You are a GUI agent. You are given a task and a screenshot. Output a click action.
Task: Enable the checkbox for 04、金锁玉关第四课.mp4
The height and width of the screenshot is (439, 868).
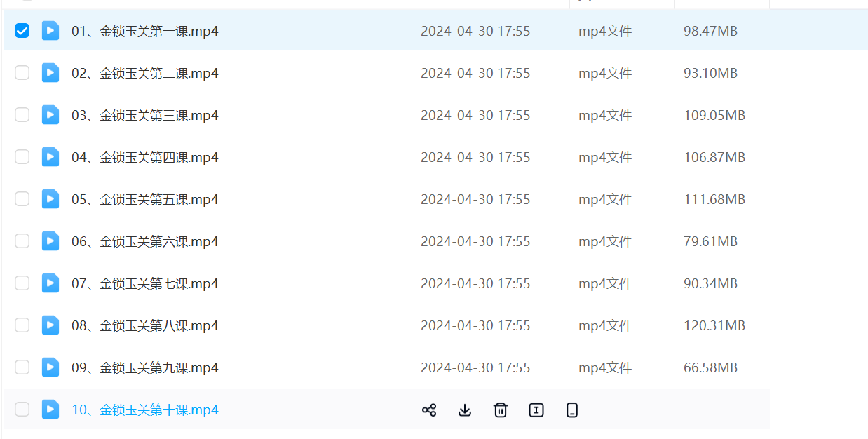[22, 157]
